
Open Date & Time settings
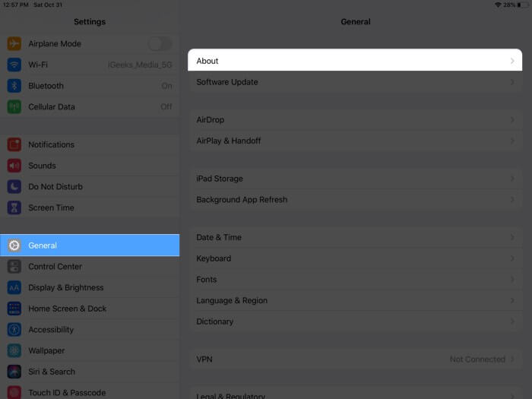pyautogui.click(x=355, y=237)
